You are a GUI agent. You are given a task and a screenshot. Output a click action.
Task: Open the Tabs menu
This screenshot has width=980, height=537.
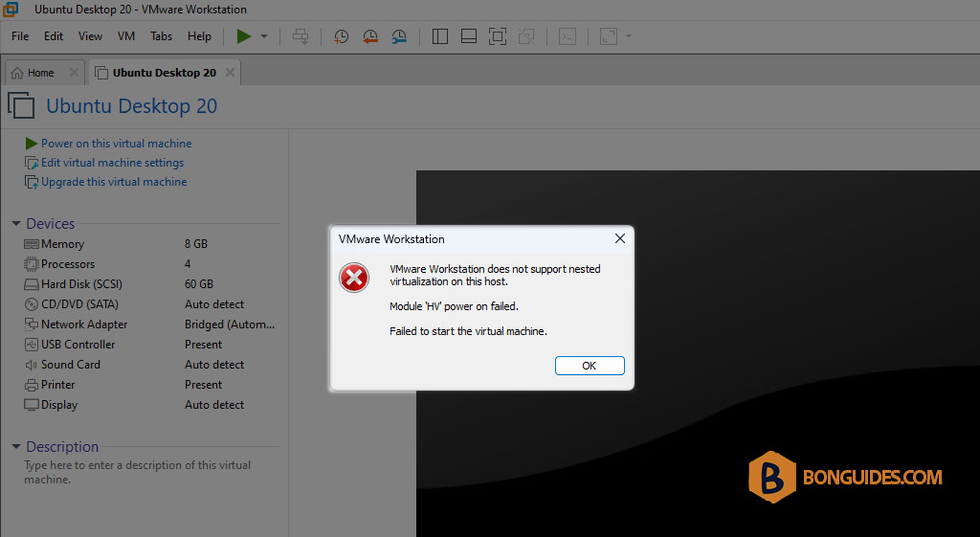coord(161,36)
